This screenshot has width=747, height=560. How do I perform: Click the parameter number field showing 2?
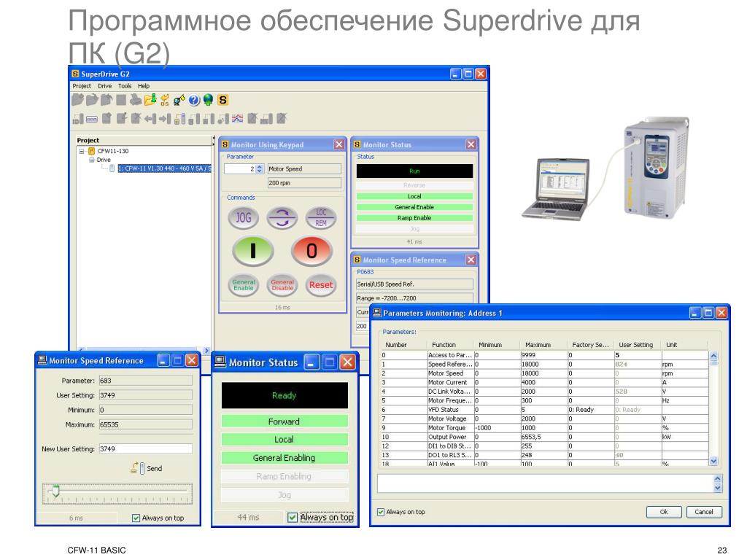pos(240,169)
